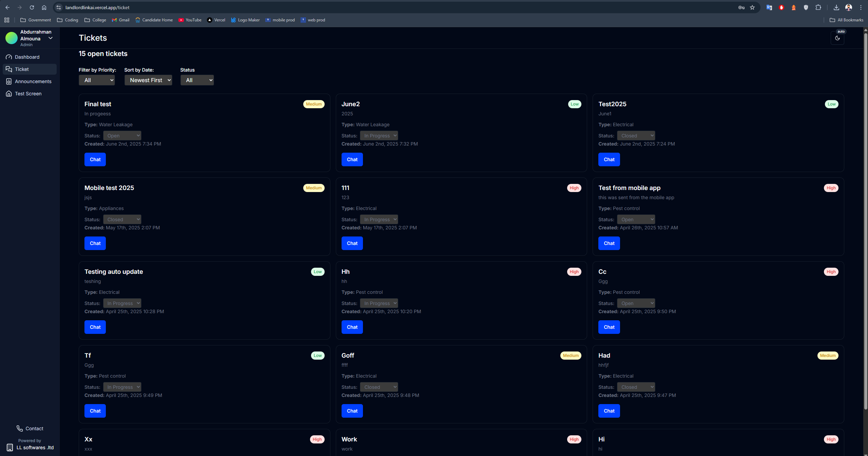The image size is (868, 456).
Task: Open the Sort by Date dropdown
Action: click(x=148, y=80)
